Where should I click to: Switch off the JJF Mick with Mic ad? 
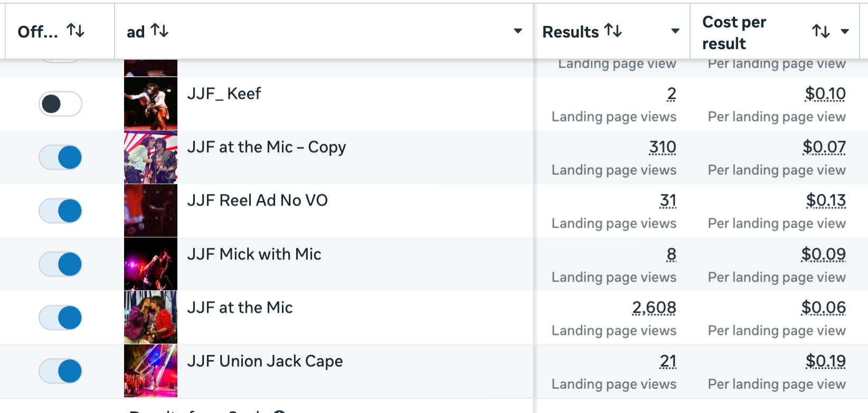coord(60,264)
